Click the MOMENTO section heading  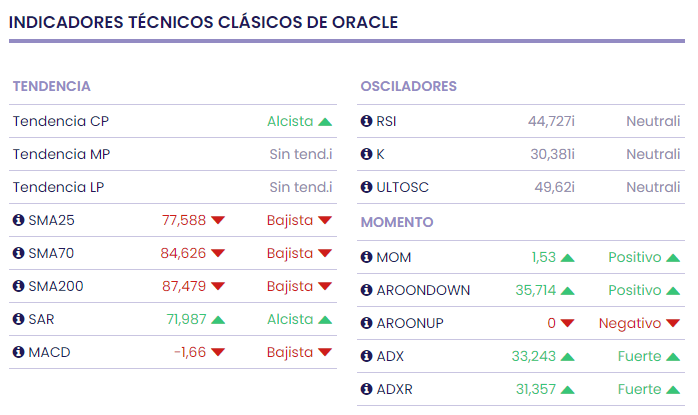click(x=397, y=222)
